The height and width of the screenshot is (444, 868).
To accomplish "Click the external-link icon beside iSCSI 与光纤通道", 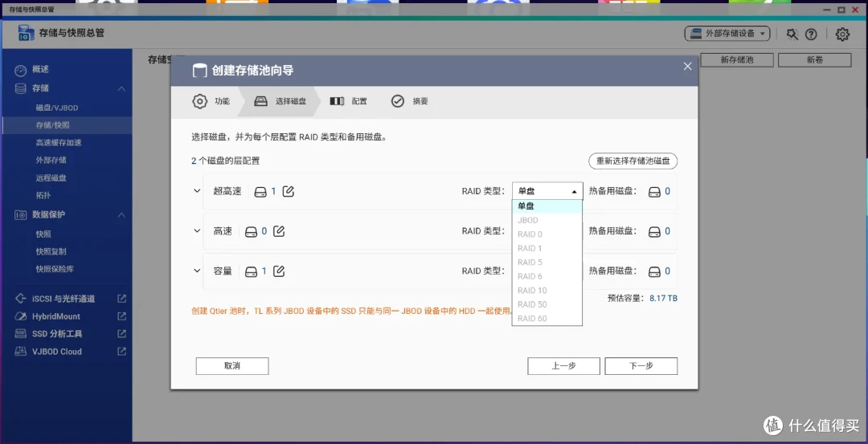I will [122, 299].
